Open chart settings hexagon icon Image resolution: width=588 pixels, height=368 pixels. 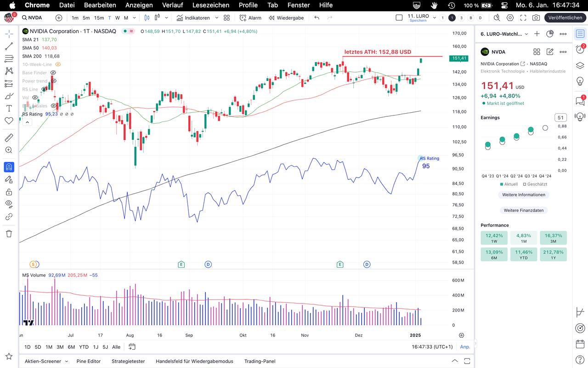tap(510, 18)
